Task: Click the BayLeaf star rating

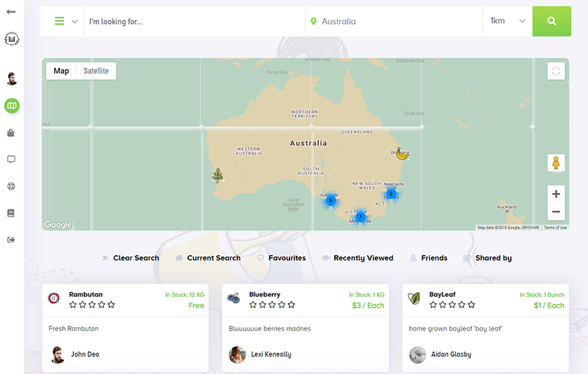Action: tap(453, 305)
